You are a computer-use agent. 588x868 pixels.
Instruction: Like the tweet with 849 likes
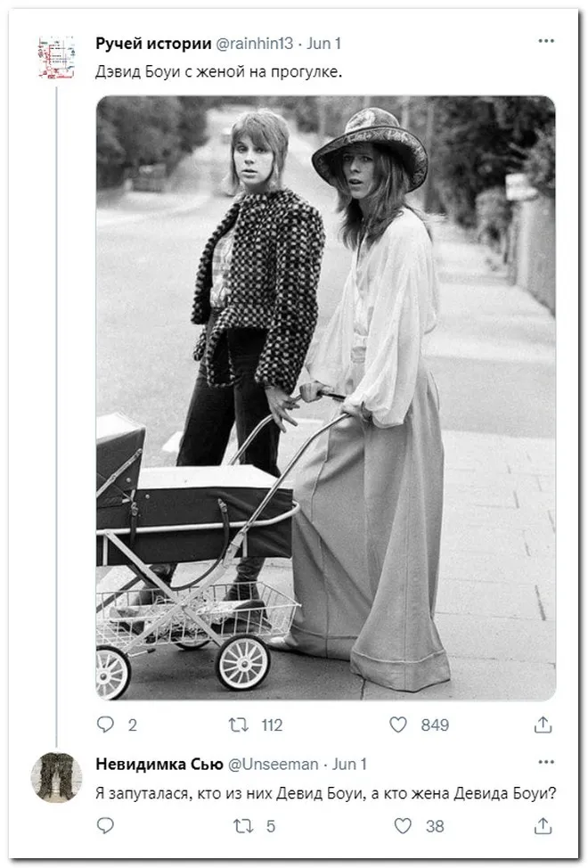coord(398,725)
